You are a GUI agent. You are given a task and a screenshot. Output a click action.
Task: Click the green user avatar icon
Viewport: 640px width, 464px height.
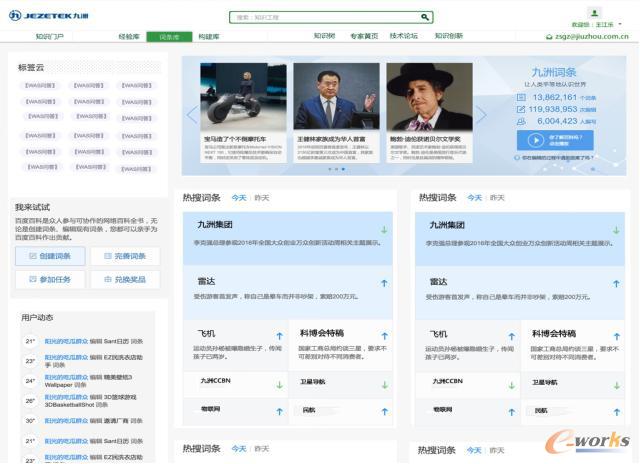pyautogui.click(x=595, y=13)
